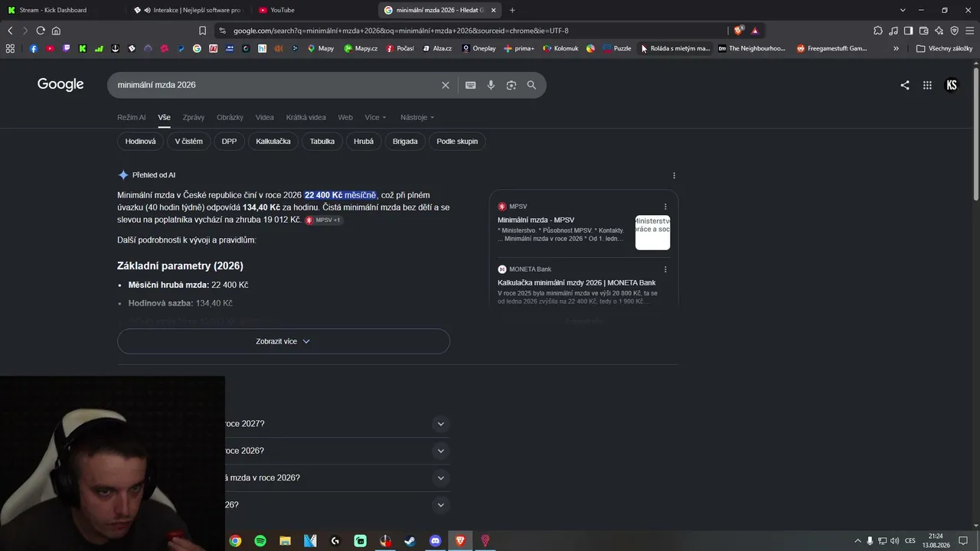
Task: Open Spotify from the taskbar
Action: tap(260, 541)
